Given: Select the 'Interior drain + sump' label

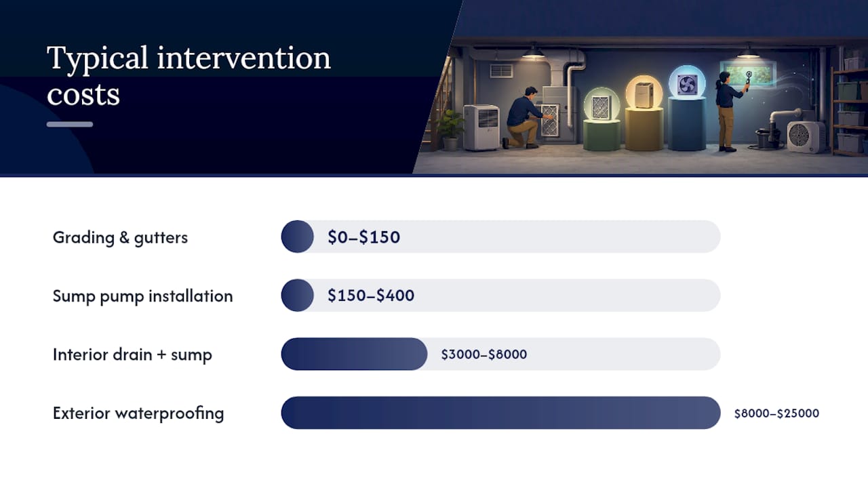Looking at the screenshot, I should coord(132,354).
